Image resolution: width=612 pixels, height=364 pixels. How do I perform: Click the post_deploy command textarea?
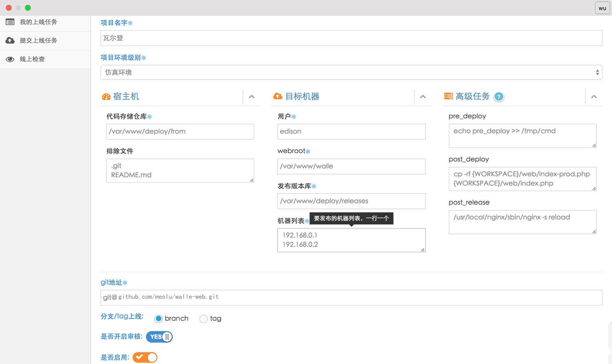tap(523, 179)
